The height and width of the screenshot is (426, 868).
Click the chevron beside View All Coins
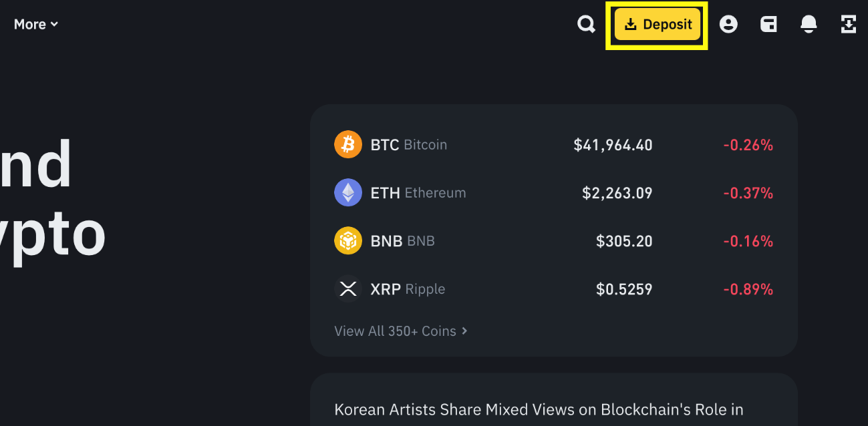464,331
